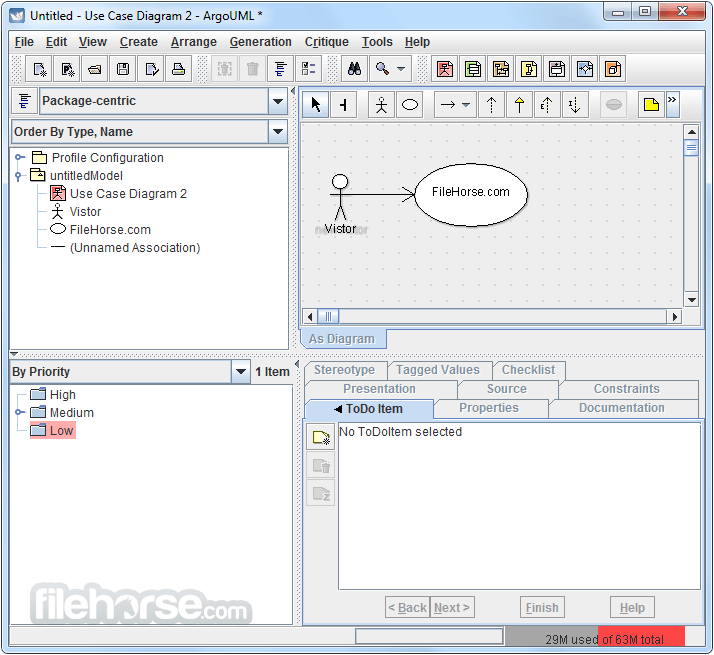Click the Explorer perspective configure icon

24,101
